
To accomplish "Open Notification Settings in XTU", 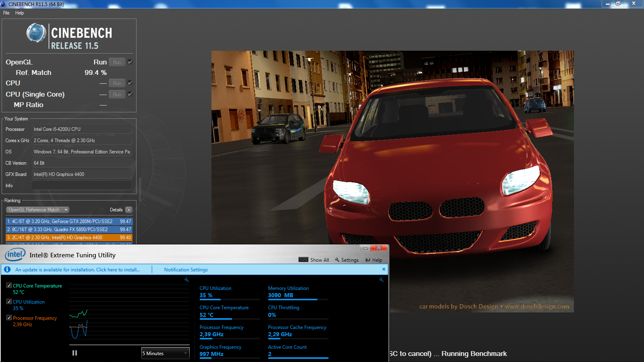I will (186, 270).
